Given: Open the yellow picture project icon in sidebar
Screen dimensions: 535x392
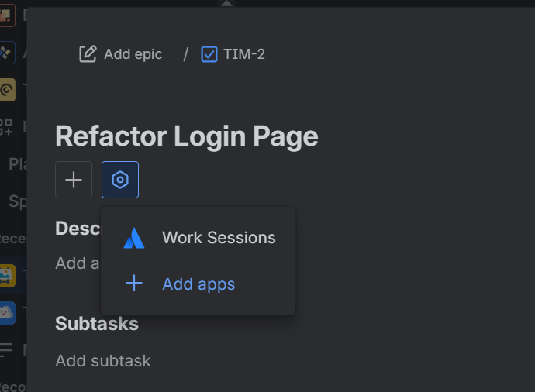Looking at the screenshot, I should tap(7, 276).
